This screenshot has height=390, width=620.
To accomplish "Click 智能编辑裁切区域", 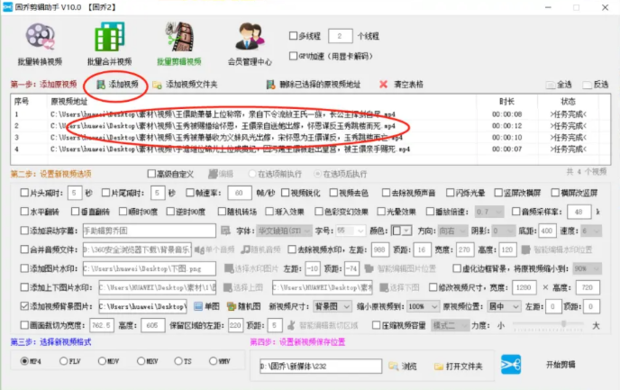I will coord(323,325).
